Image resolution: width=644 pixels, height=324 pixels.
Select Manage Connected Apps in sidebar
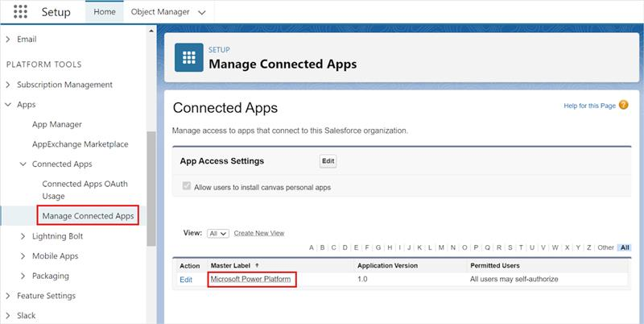click(88, 216)
